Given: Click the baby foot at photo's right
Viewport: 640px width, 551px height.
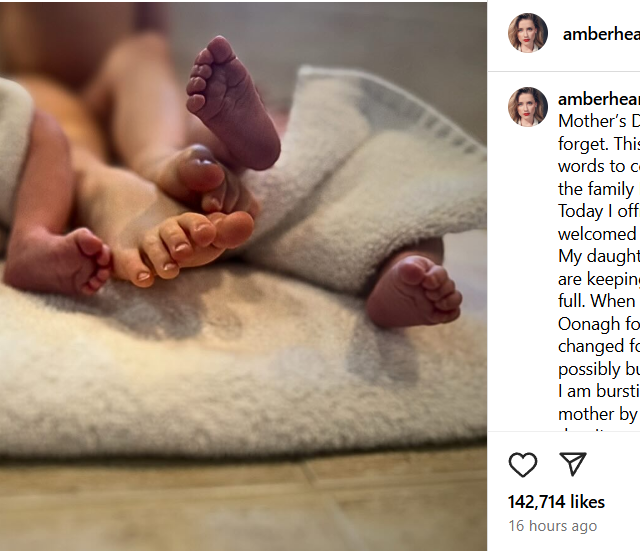Looking at the screenshot, I should 415,290.
